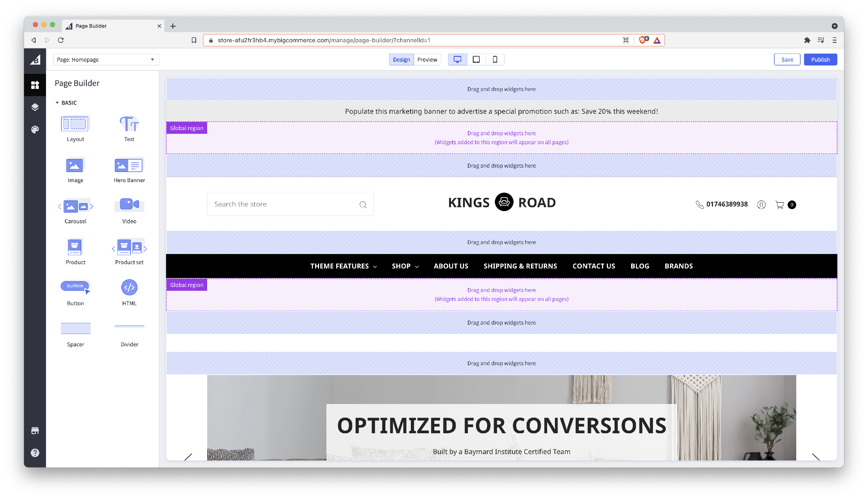Select the Text widget icon
Screen dimensions: 868x499
pos(129,124)
